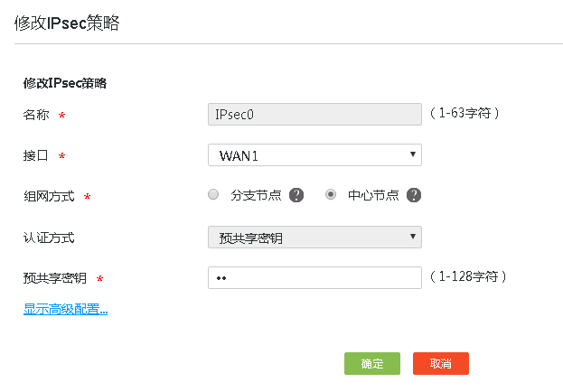The image size is (563, 392).
Task: Choose the 中心节点 radio option
Action: pyautogui.click(x=331, y=195)
